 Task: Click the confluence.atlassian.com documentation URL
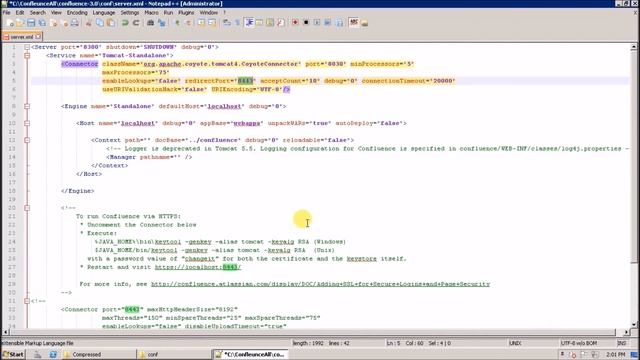(x=320, y=284)
